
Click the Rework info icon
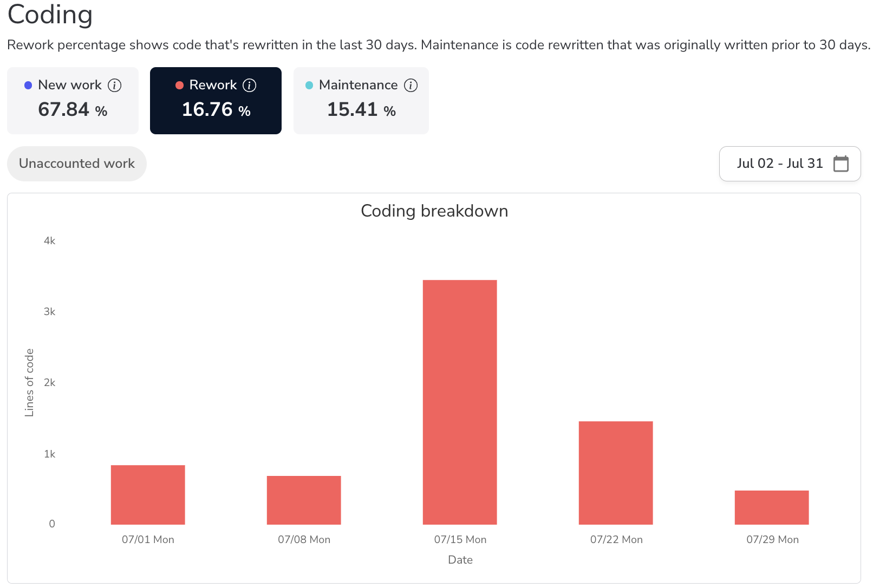[x=249, y=85]
